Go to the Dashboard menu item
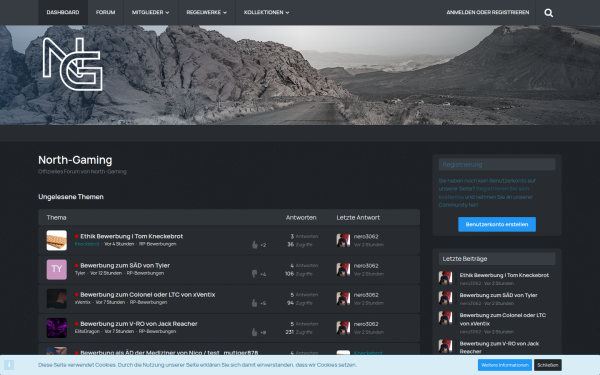 63,12
